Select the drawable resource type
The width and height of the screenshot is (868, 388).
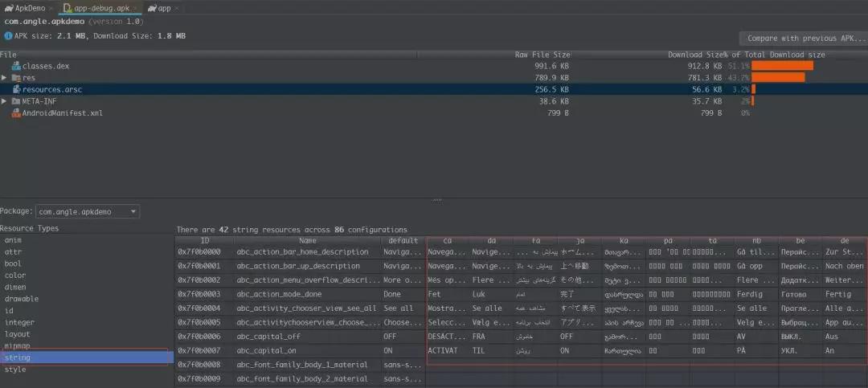[x=22, y=299]
